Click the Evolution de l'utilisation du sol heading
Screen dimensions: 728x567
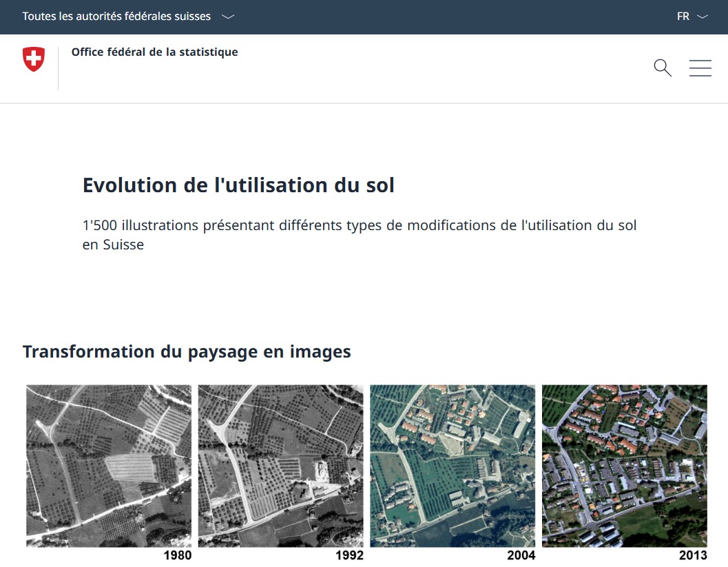point(238,185)
